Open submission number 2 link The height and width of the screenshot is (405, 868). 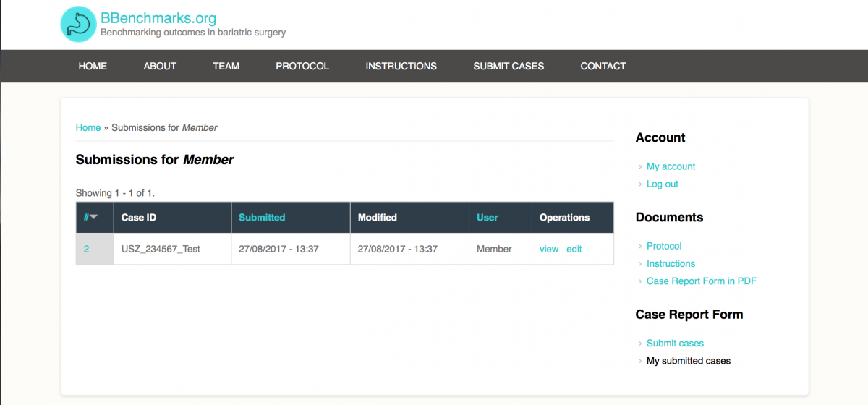point(87,249)
